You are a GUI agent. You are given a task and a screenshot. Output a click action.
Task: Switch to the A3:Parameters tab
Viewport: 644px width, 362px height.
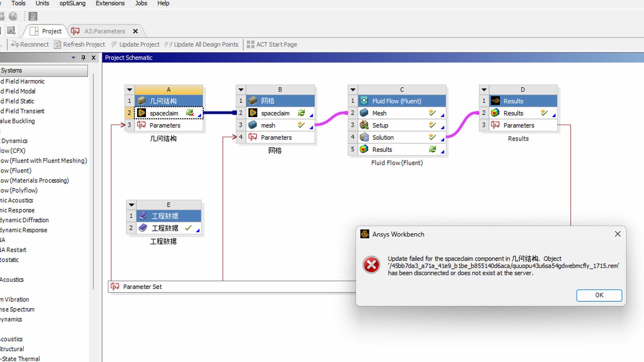click(105, 31)
